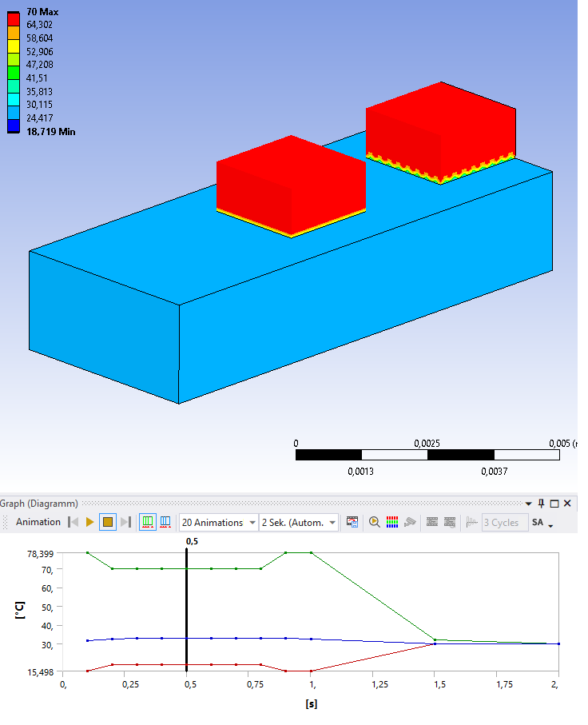The width and height of the screenshot is (588, 725).
Task: Go to previous animation frame
Action: (x=73, y=522)
